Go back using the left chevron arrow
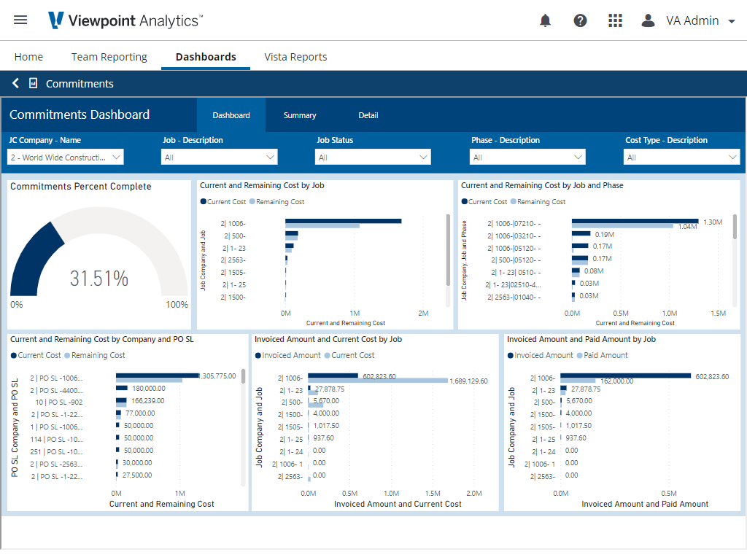This screenshot has height=560, width=747. (x=15, y=84)
